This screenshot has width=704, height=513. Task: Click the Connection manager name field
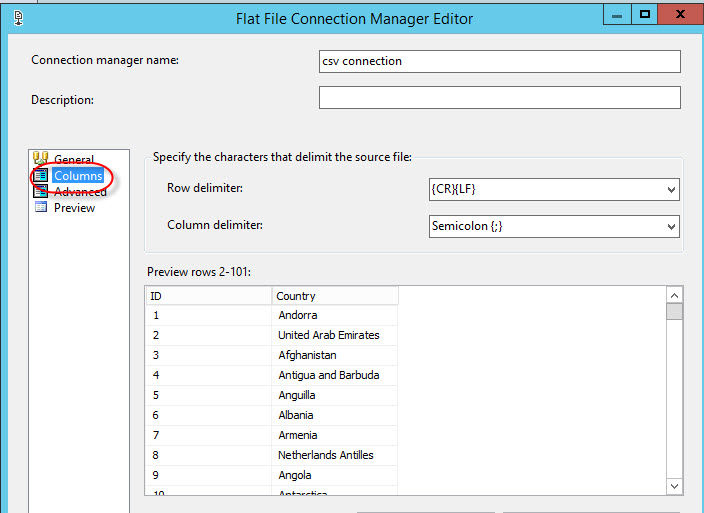pos(499,61)
